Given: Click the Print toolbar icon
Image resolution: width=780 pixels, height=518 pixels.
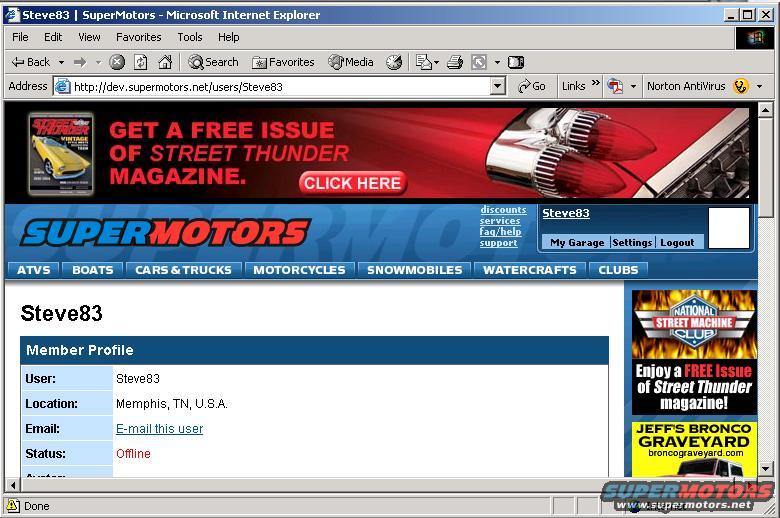Looking at the screenshot, I should pyautogui.click(x=454, y=62).
